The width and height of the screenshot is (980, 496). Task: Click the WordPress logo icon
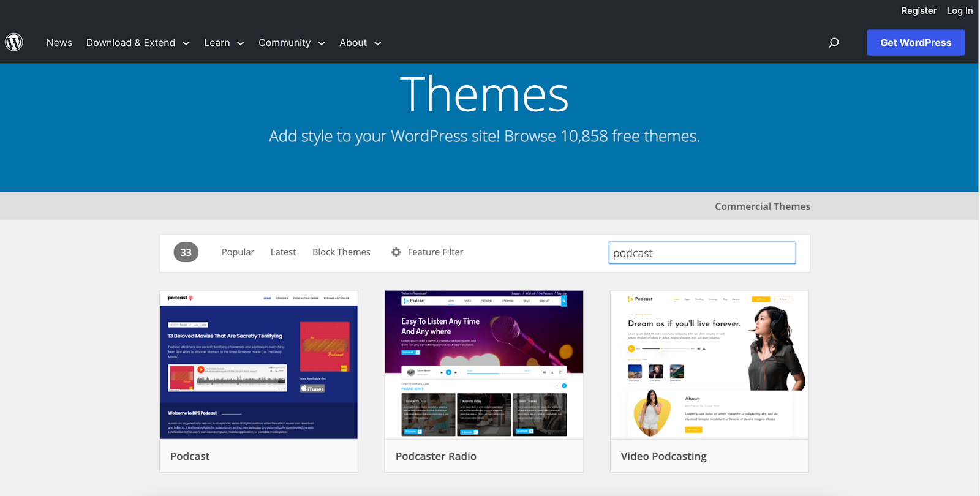(14, 42)
